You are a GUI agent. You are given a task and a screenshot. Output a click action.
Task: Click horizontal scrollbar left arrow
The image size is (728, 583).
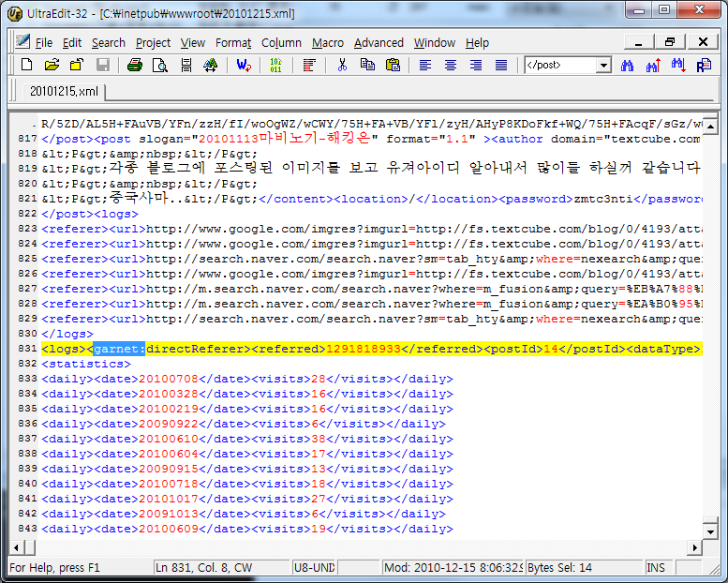pyautogui.click(x=16, y=546)
